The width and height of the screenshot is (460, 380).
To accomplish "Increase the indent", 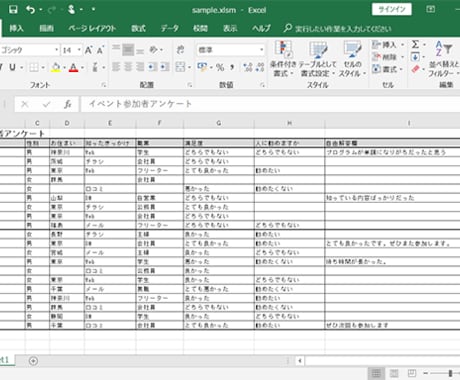I will tap(164, 67).
